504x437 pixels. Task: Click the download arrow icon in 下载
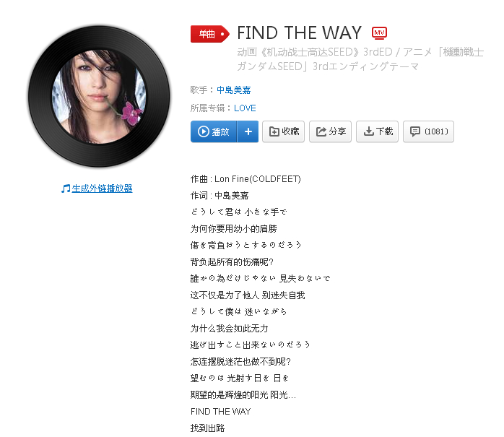369,131
